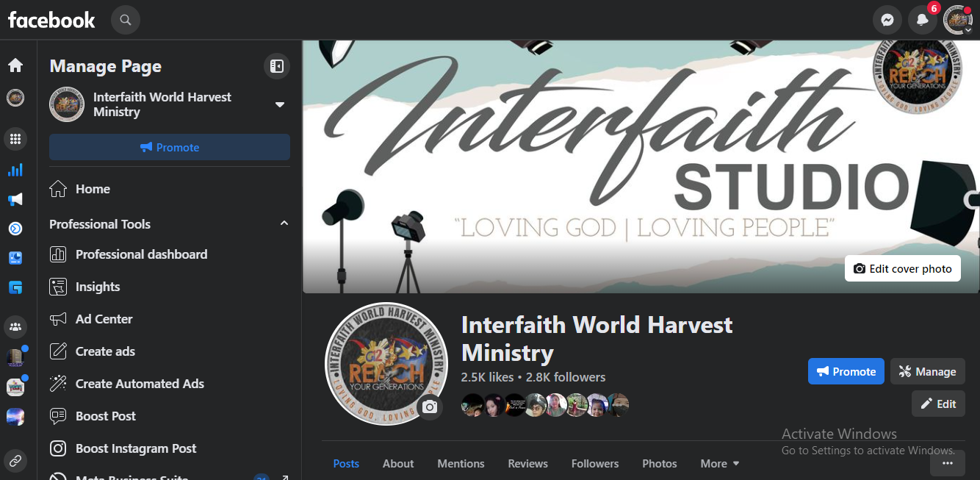980x480 pixels.
Task: Click the blue G-shaped shortcut rail icon
Action: 15,287
